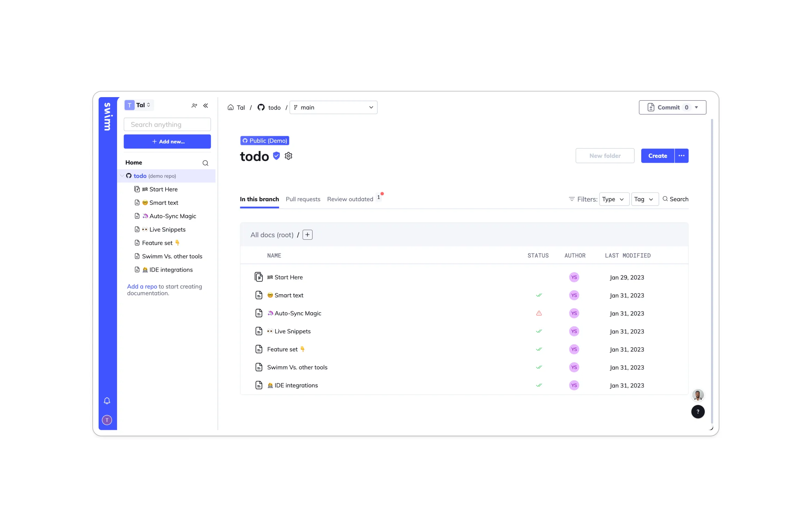Click All docs (root) breadcrumb

[272, 235]
